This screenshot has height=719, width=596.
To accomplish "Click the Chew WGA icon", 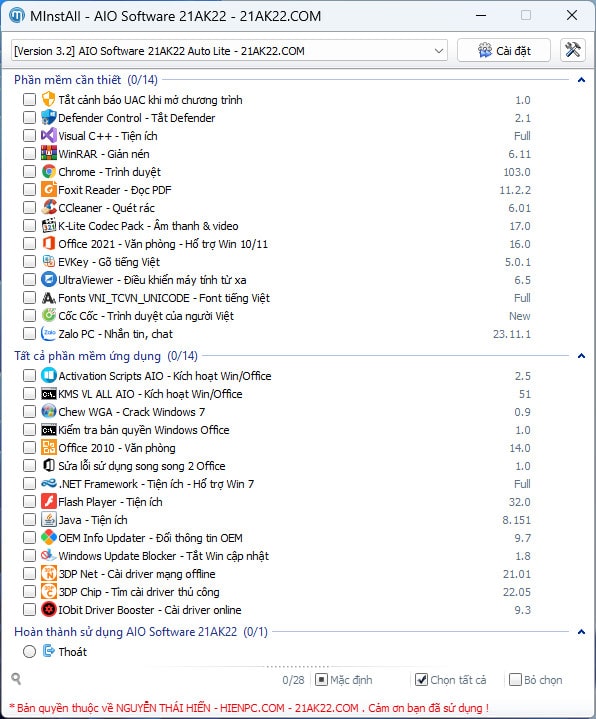I will (x=49, y=411).
